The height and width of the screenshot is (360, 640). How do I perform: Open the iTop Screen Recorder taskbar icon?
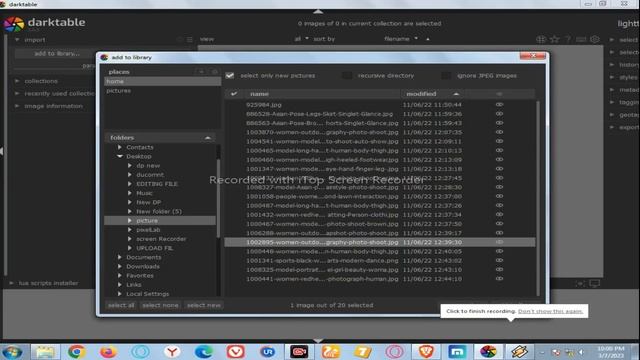tap(299, 351)
